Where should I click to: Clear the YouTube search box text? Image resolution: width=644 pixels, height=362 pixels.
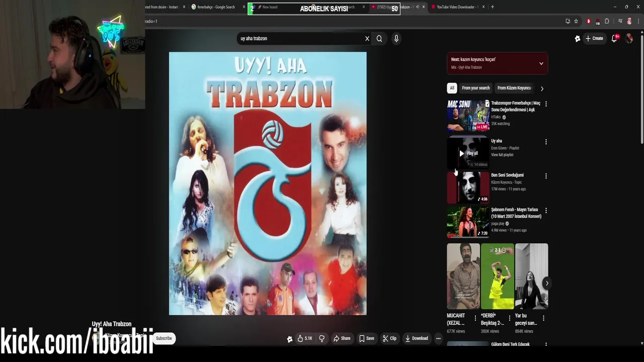click(367, 39)
